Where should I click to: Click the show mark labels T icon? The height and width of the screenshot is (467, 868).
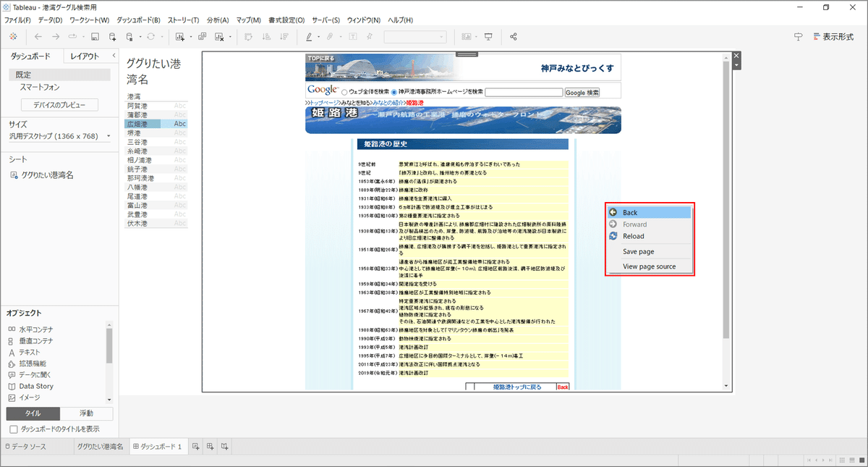click(x=352, y=36)
